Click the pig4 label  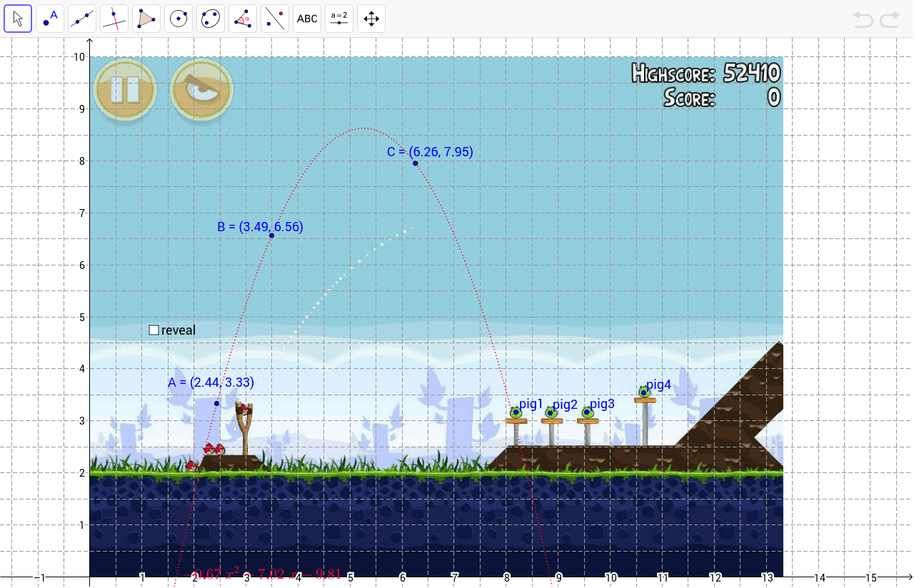pos(659,385)
